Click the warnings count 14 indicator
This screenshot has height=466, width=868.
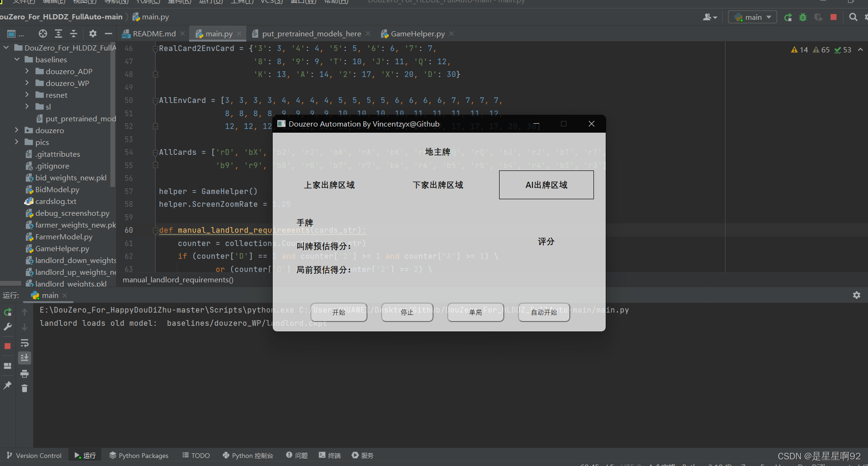[x=799, y=50]
